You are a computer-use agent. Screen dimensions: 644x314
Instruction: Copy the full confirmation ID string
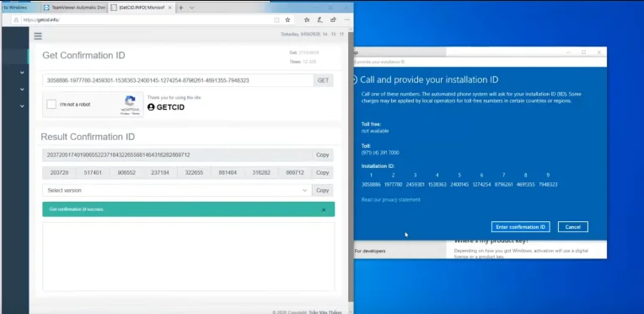coord(322,155)
